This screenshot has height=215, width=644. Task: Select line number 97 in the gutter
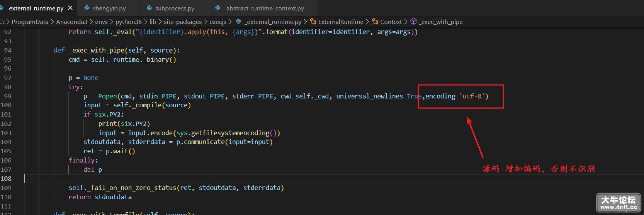[8, 78]
